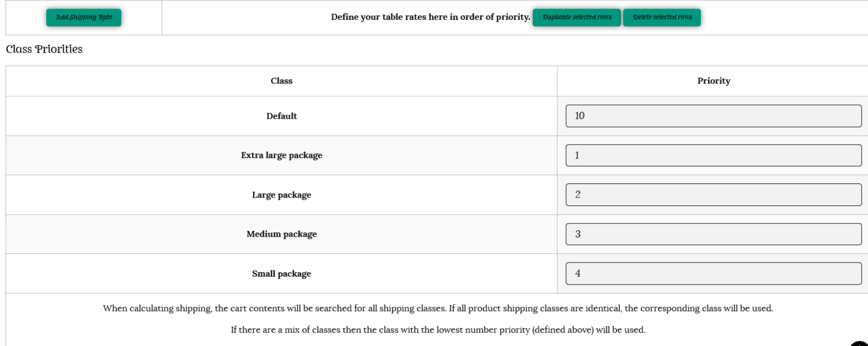Click the Extra large package row label
This screenshot has height=346, width=868.
tap(281, 155)
